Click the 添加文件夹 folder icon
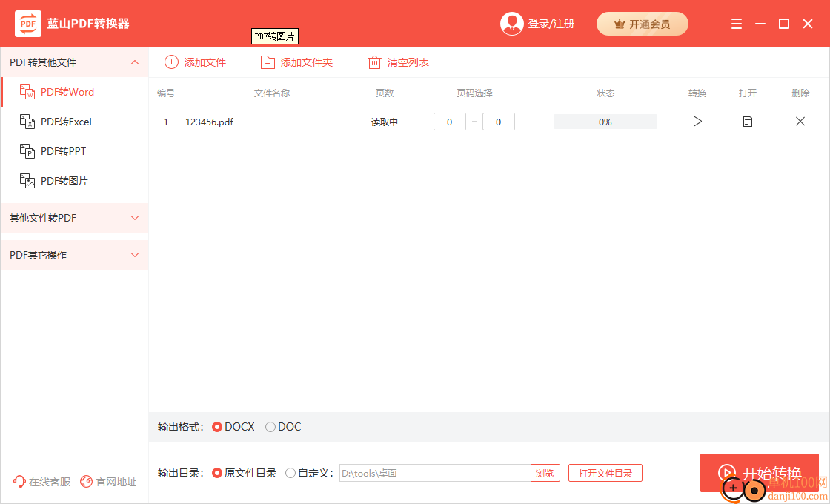The height and width of the screenshot is (504, 830). point(268,62)
